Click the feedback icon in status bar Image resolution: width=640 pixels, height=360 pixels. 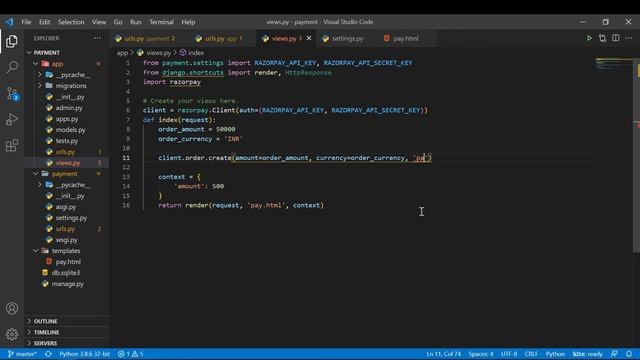(614, 354)
